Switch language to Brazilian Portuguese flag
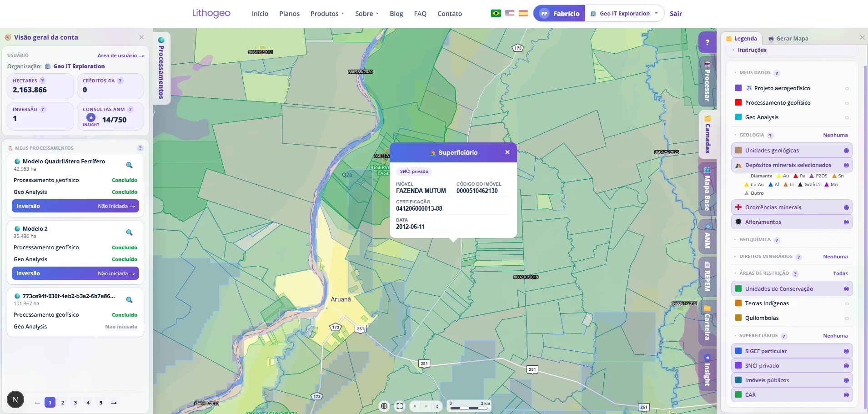 (x=496, y=13)
